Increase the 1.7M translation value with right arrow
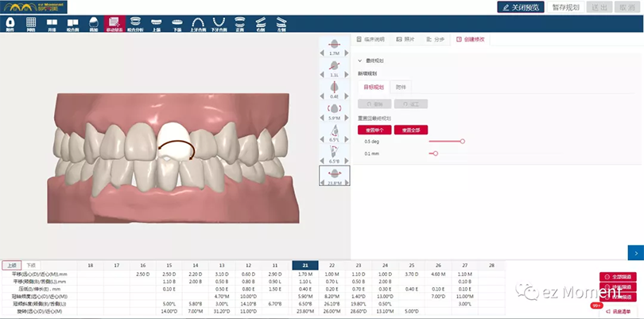This screenshot has height=319, width=644. (x=347, y=53)
